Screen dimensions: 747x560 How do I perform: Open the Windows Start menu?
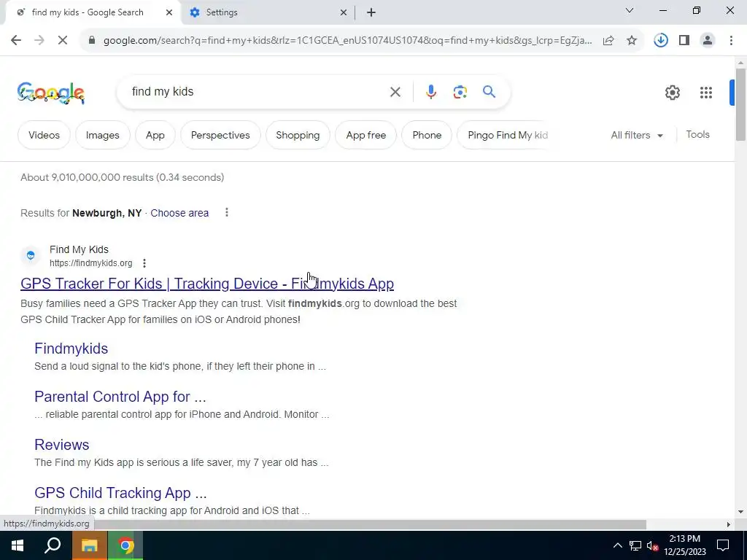point(18,545)
